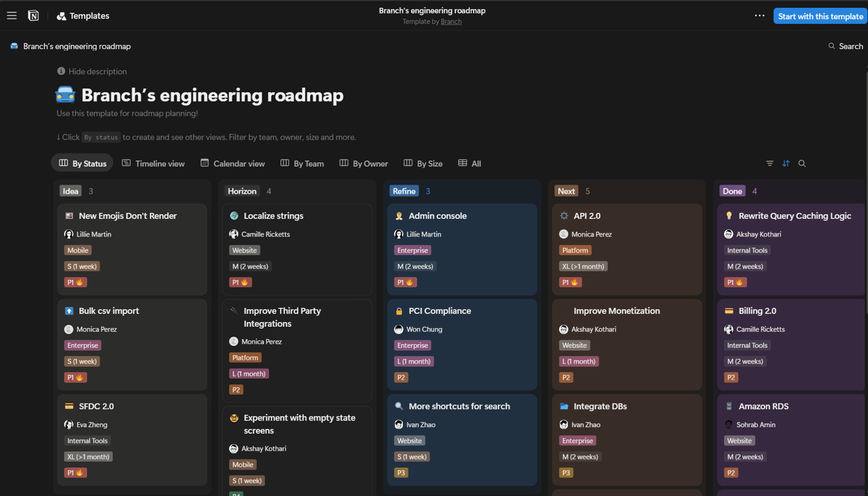This screenshot has height=496, width=868.
Task: Click L (1 month) tag on PCI Compliance
Action: click(414, 362)
